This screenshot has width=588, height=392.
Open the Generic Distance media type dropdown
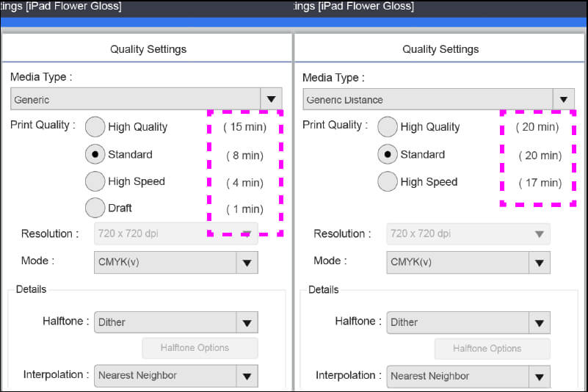564,99
